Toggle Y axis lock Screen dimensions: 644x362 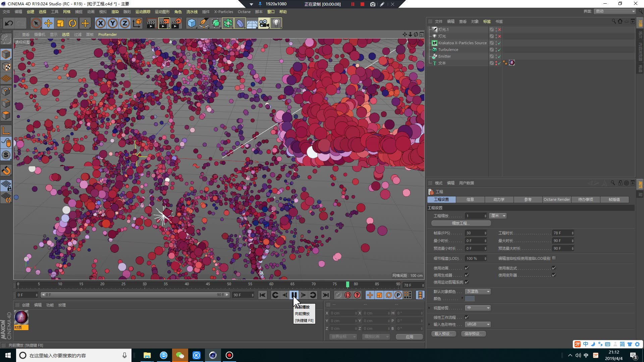point(113,23)
